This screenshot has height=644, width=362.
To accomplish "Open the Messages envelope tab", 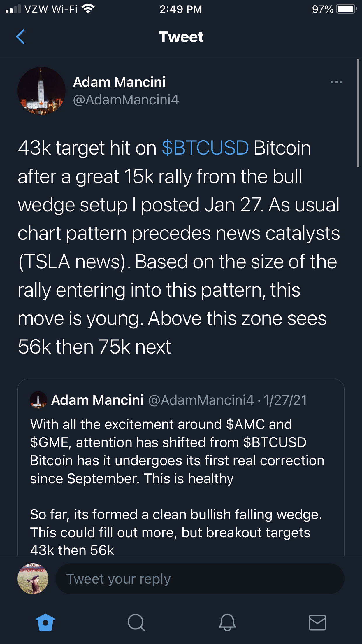I will pyautogui.click(x=317, y=622).
